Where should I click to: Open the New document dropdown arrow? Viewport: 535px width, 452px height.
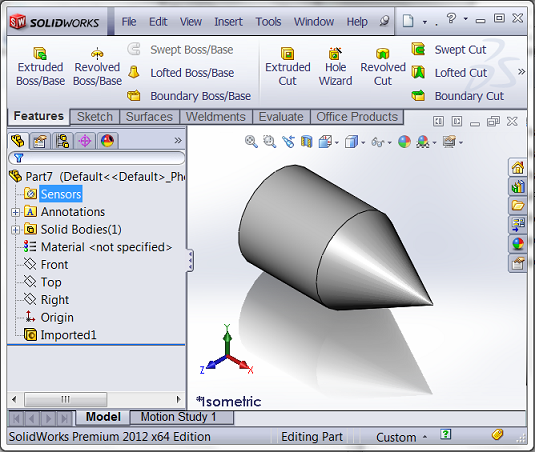(425, 22)
